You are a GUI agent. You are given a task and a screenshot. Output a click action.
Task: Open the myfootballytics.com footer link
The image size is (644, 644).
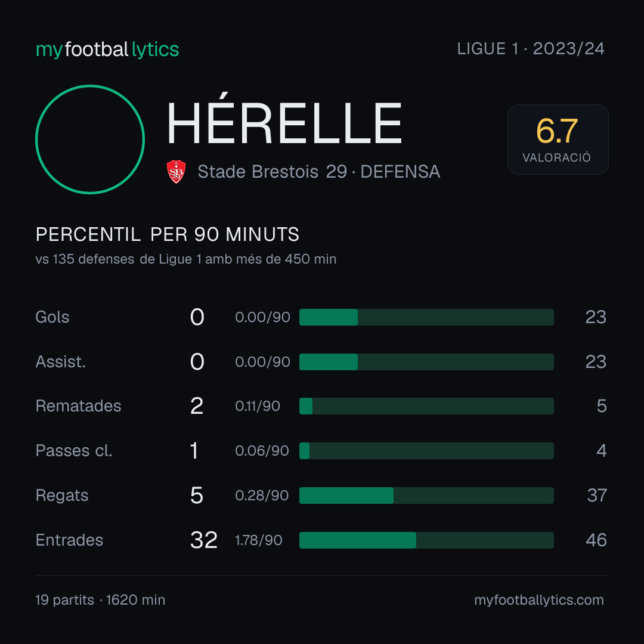point(539,600)
